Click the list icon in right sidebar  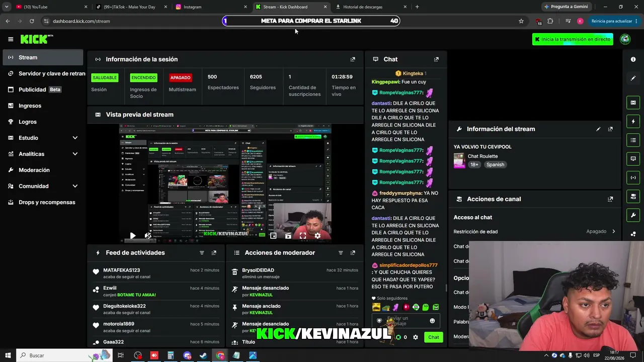coord(633,140)
